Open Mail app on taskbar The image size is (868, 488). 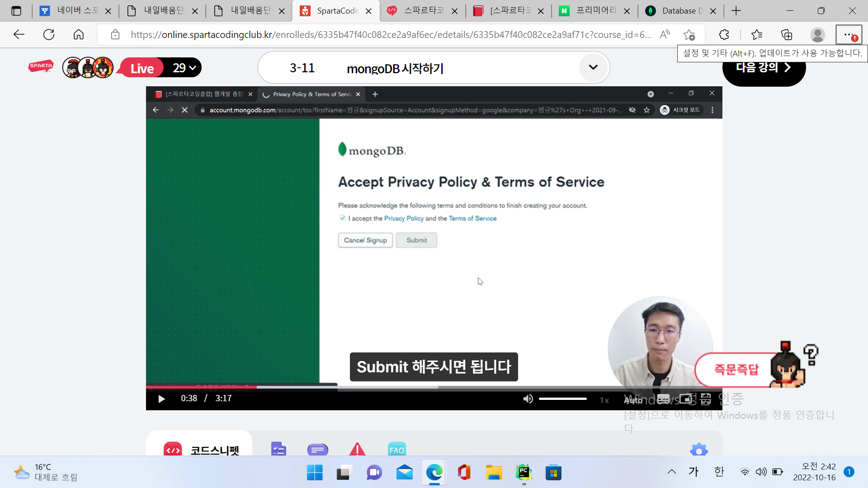(x=404, y=473)
